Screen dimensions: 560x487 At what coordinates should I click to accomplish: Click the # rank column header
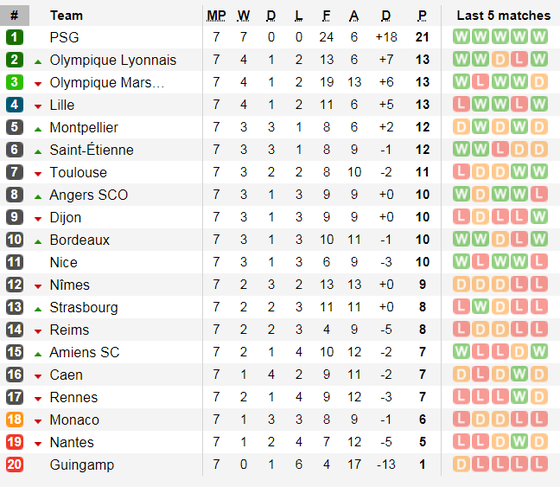point(14,15)
